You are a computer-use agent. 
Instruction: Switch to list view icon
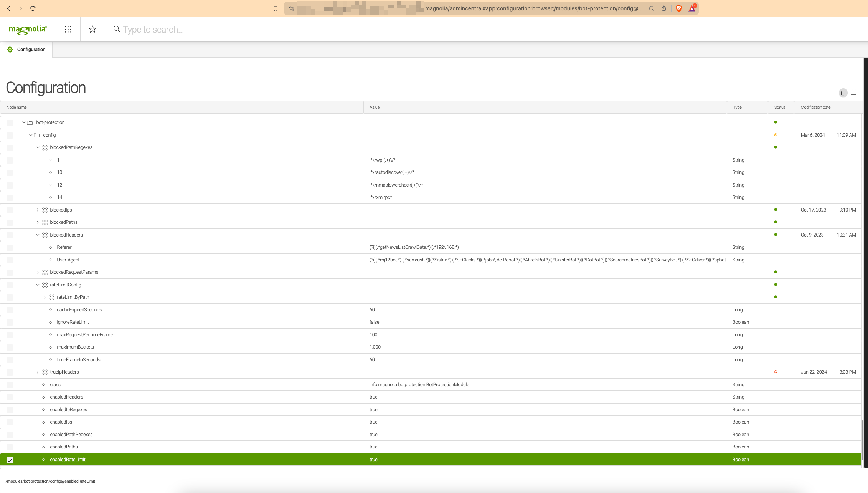(x=853, y=93)
